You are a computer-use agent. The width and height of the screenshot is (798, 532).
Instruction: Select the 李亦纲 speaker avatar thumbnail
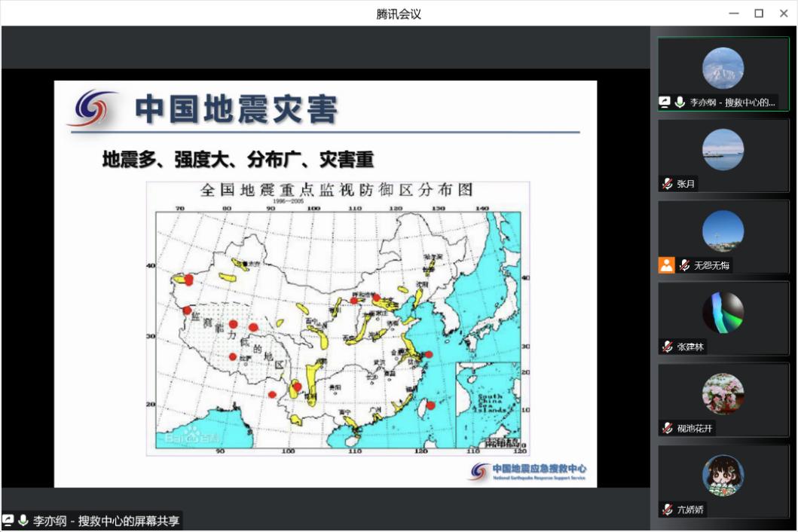tap(723, 68)
